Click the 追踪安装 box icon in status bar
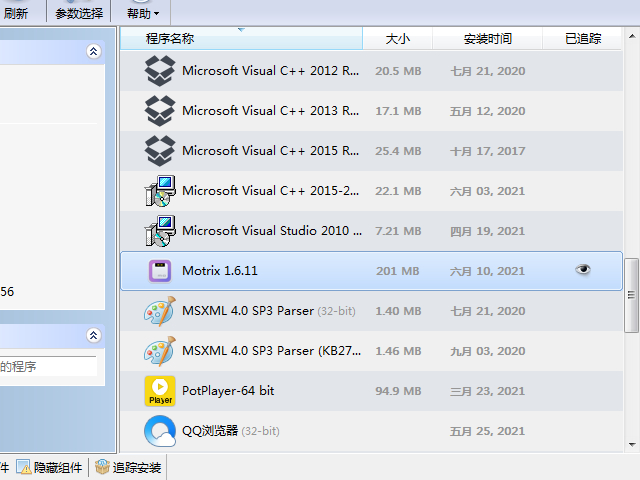 pos(102,467)
